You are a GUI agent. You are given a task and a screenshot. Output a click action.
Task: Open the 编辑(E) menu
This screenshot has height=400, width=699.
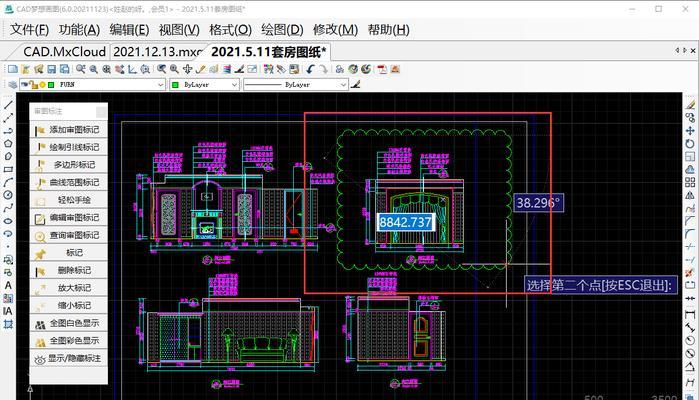[129, 30]
